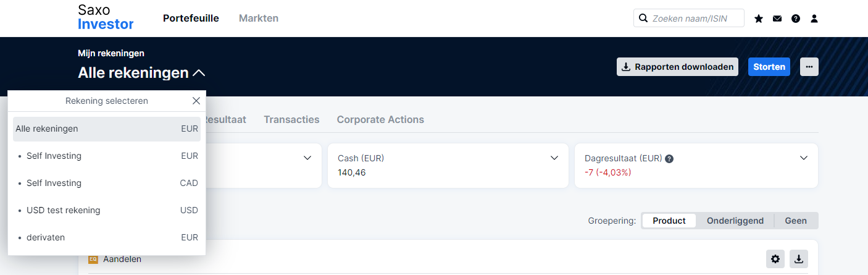Viewport: 868px width, 275px height.
Task: Open the inbox envelope icon
Action: (777, 19)
